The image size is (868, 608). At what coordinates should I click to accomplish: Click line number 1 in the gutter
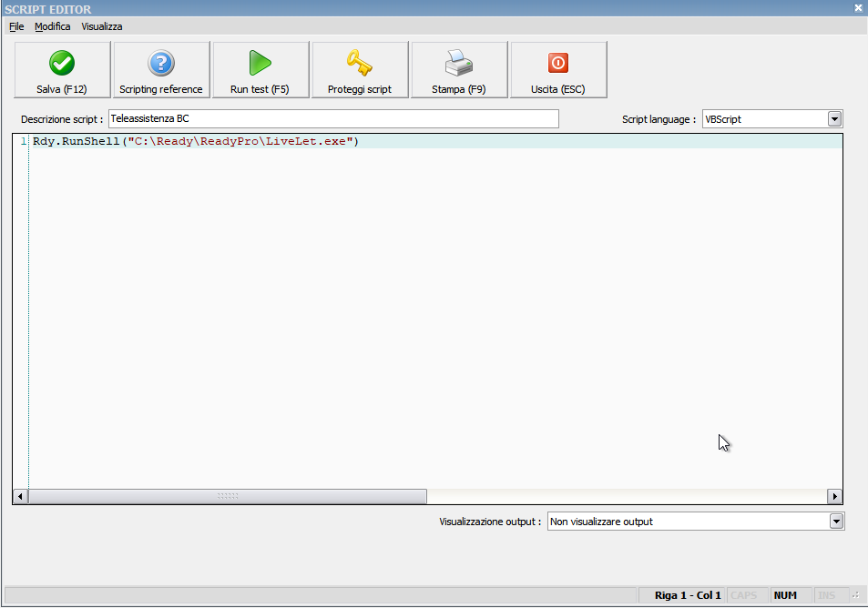click(x=24, y=142)
